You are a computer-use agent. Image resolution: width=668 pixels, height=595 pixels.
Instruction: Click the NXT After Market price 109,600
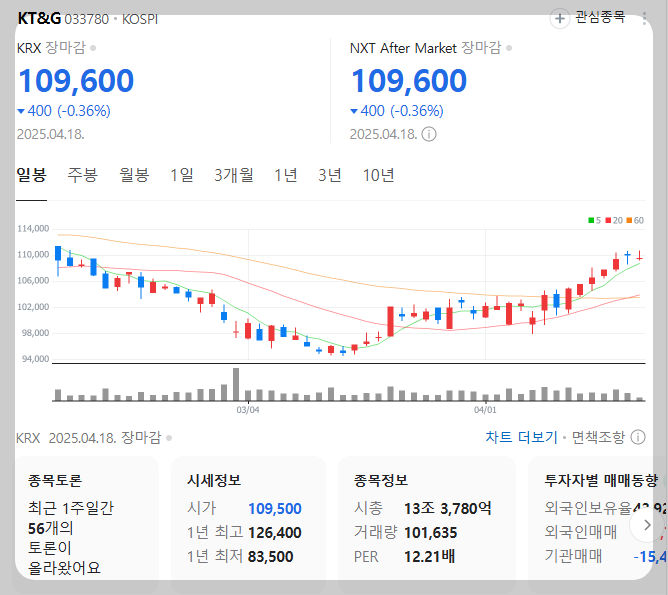[409, 80]
